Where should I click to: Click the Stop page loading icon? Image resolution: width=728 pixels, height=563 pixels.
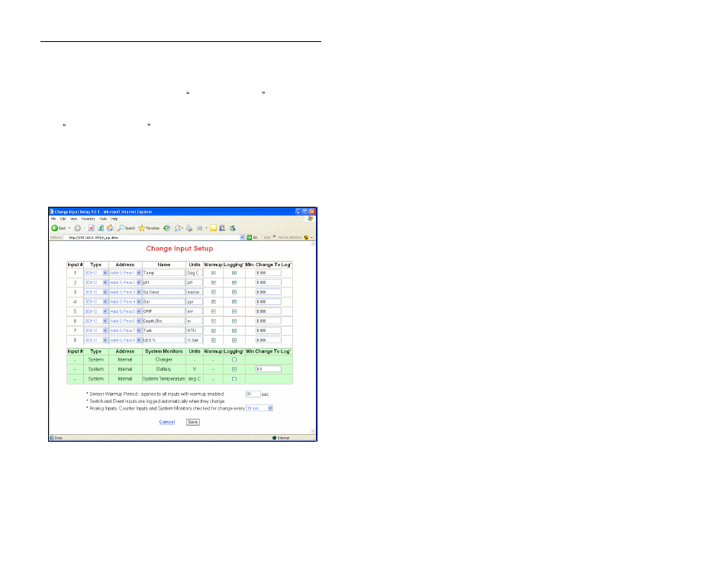92,228
